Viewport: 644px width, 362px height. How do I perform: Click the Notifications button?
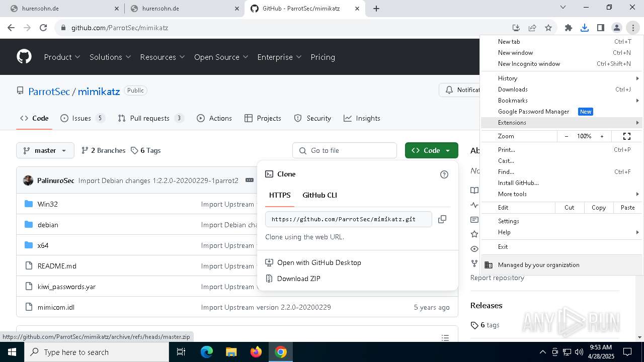(x=460, y=90)
